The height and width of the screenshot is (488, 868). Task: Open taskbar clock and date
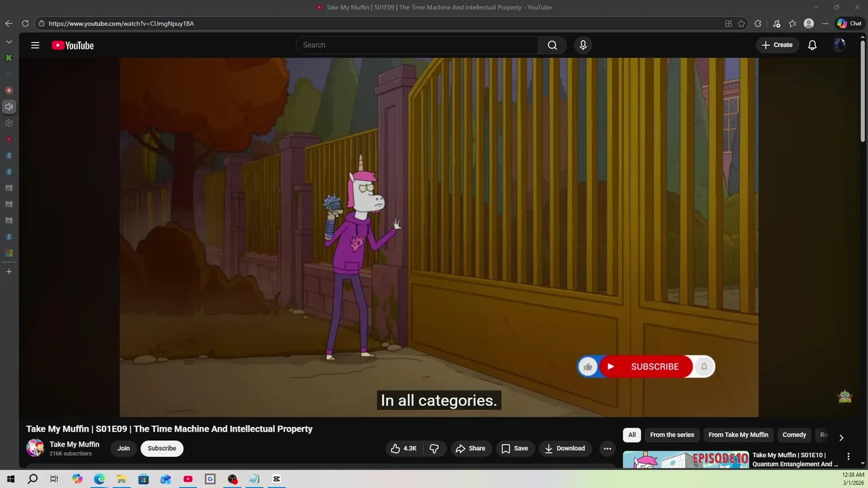853,479
